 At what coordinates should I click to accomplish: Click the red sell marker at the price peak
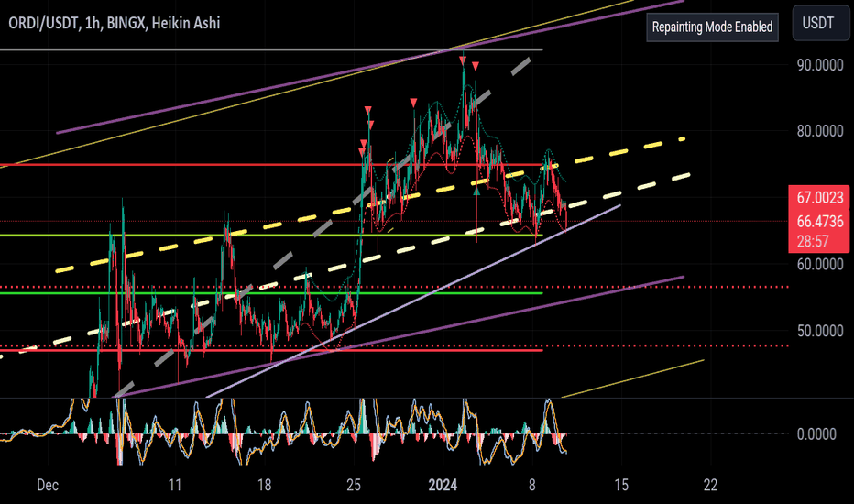[463, 61]
